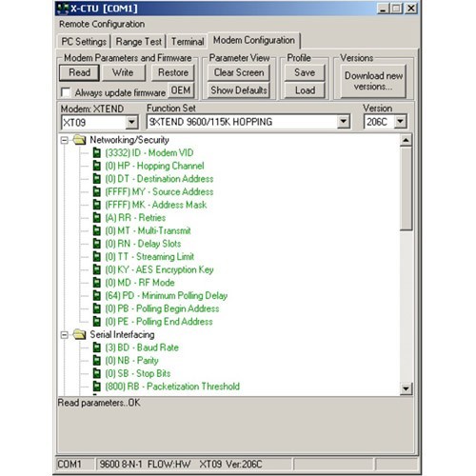Close the X-CTU window
Image resolution: width=476 pixels, height=476 pixels.
pyautogui.click(x=411, y=9)
